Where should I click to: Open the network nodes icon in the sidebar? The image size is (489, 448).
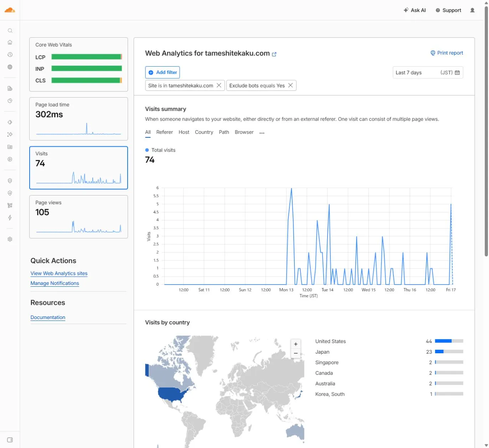(x=10, y=205)
